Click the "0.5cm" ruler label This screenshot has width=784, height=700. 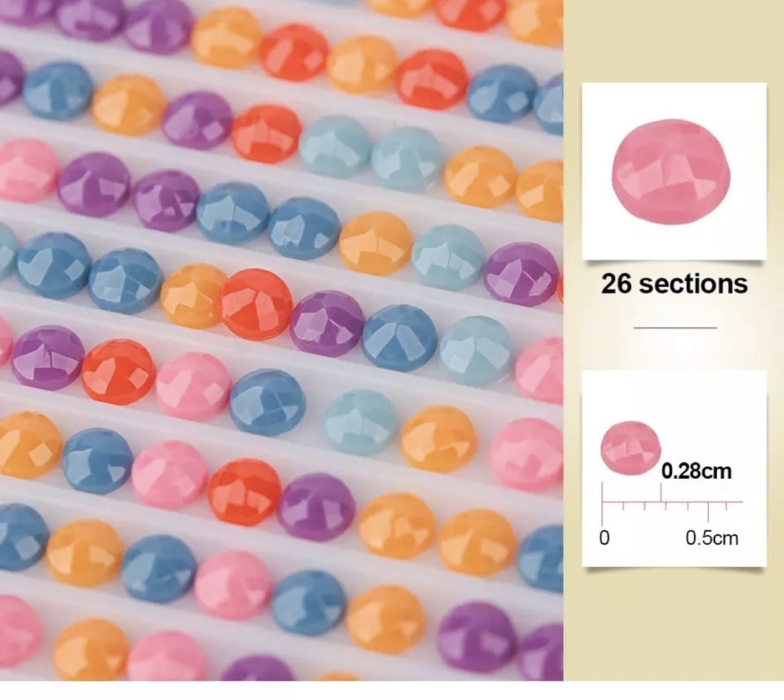tap(712, 538)
